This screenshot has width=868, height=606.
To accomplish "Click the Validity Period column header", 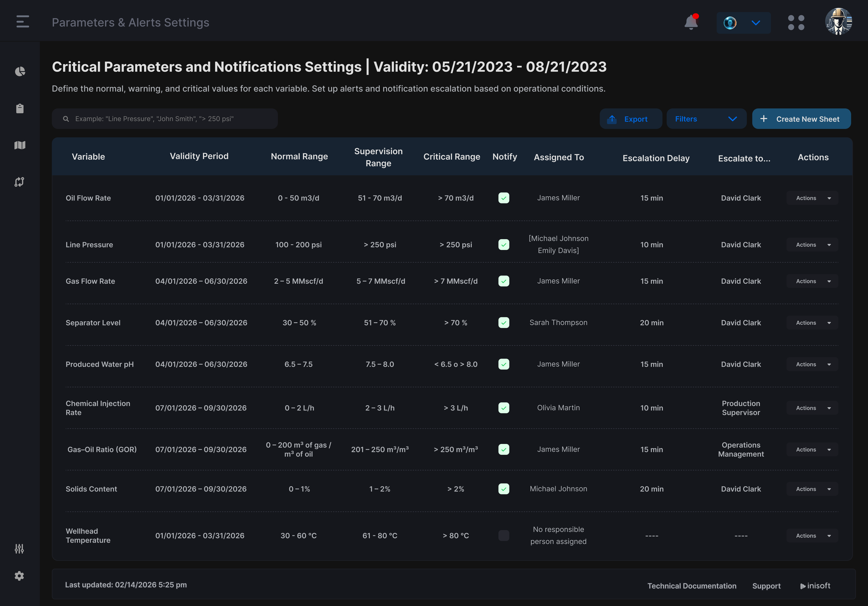I will point(199,156).
